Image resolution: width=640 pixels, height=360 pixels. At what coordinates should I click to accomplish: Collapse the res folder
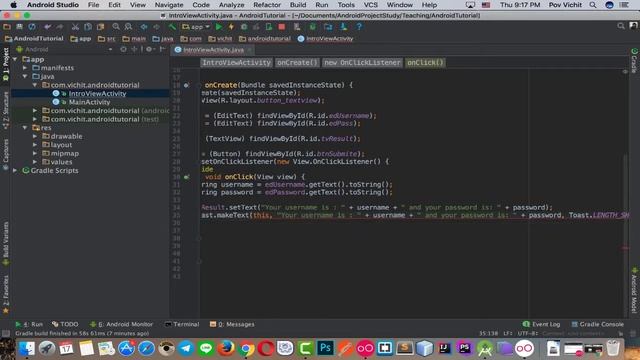click(25, 128)
